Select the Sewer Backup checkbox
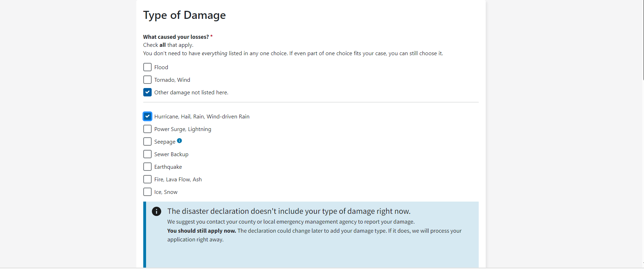The image size is (644, 269). point(147,154)
